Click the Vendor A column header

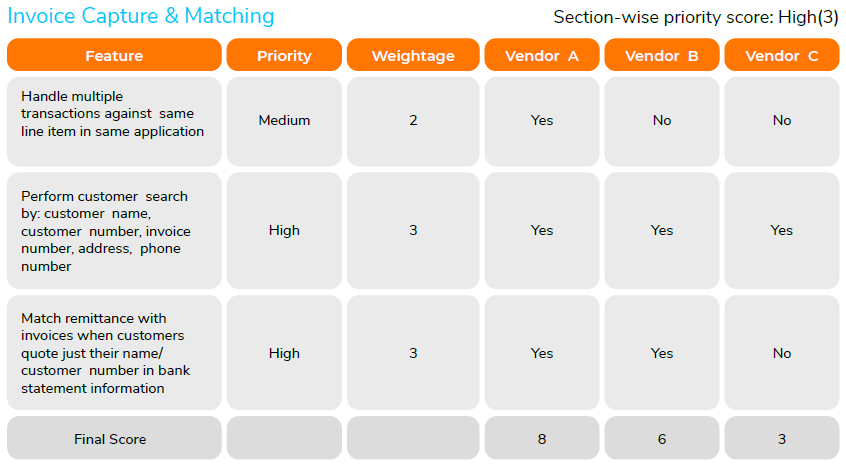[x=542, y=56]
